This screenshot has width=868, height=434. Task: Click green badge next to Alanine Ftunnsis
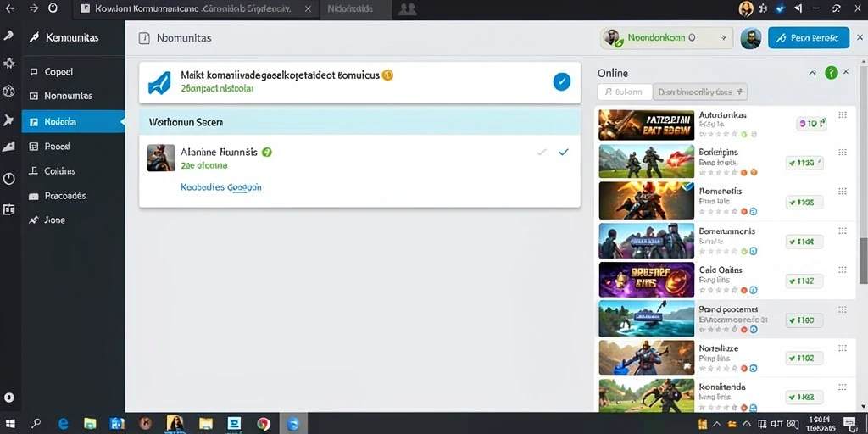tap(267, 153)
